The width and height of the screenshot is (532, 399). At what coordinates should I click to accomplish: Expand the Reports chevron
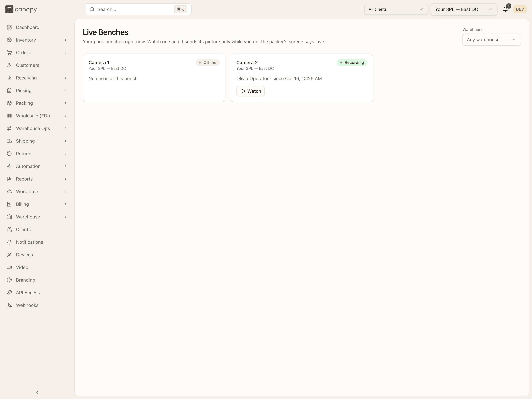(x=65, y=179)
